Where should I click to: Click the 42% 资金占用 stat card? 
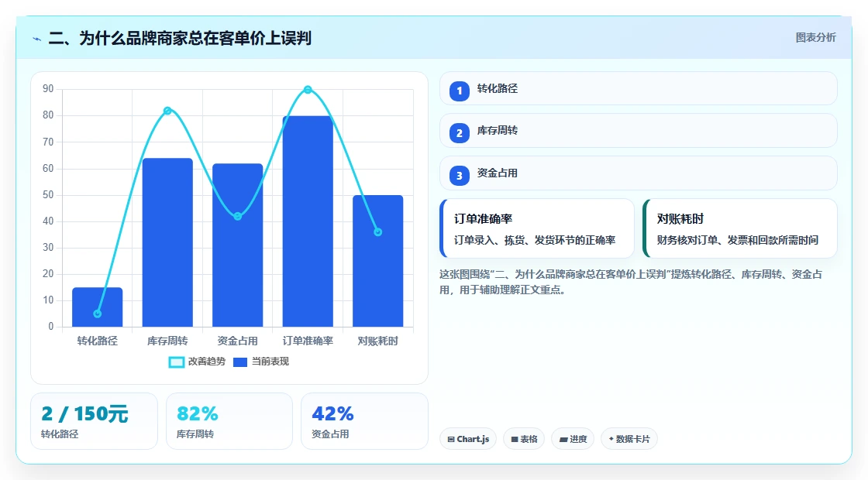point(365,421)
